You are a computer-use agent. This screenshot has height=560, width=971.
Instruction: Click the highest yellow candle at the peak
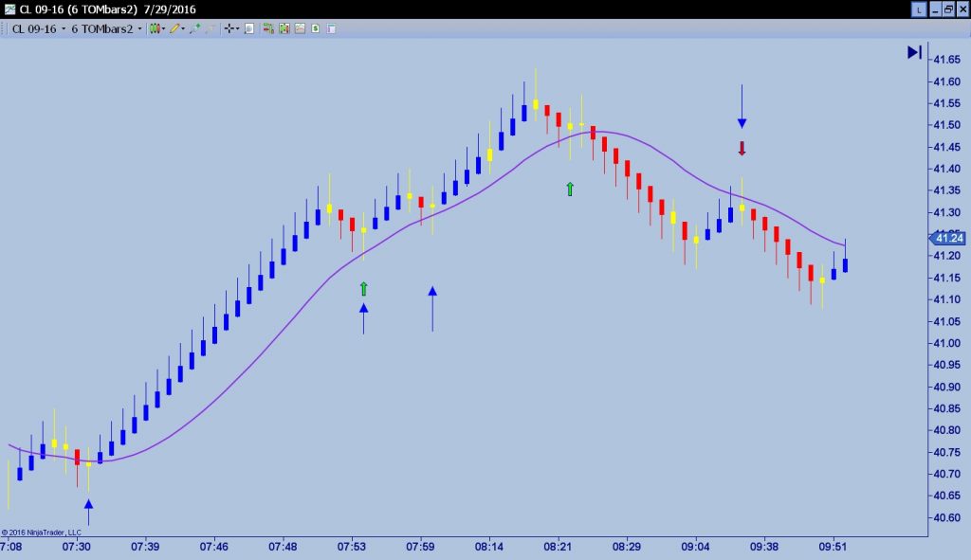[x=536, y=104]
